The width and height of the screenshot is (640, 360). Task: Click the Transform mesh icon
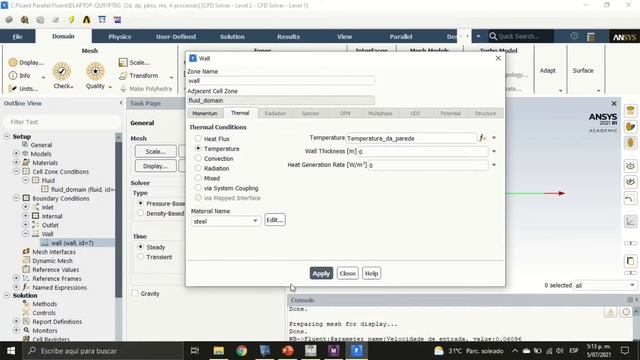click(123, 76)
